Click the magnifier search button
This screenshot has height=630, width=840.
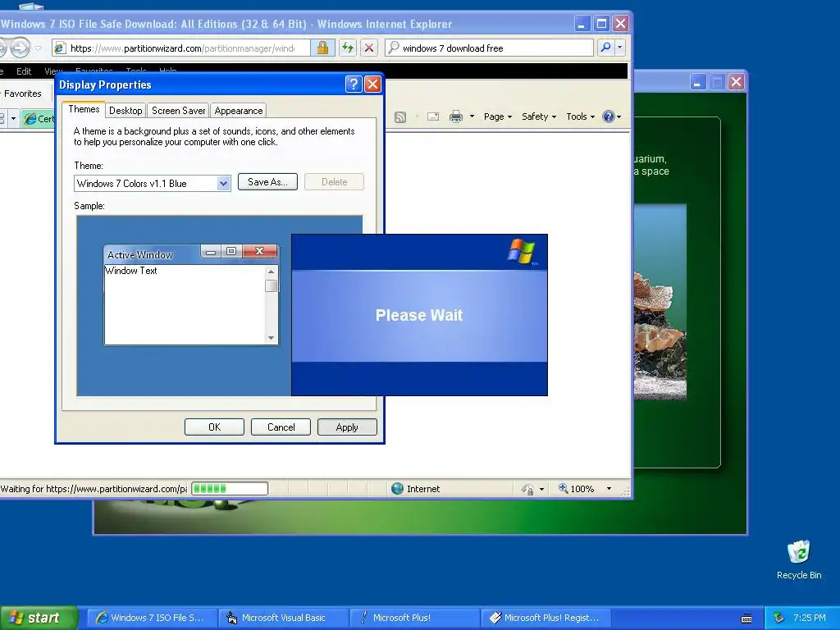[605, 48]
